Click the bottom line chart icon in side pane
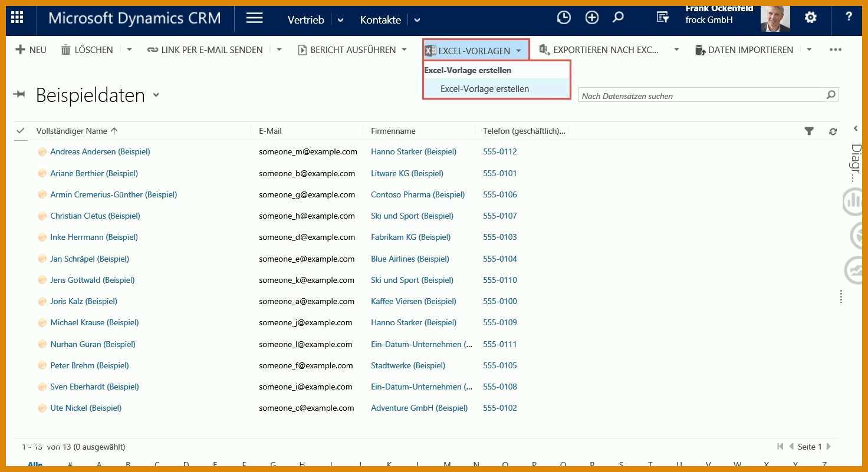The height and width of the screenshot is (472, 868). coord(854,270)
